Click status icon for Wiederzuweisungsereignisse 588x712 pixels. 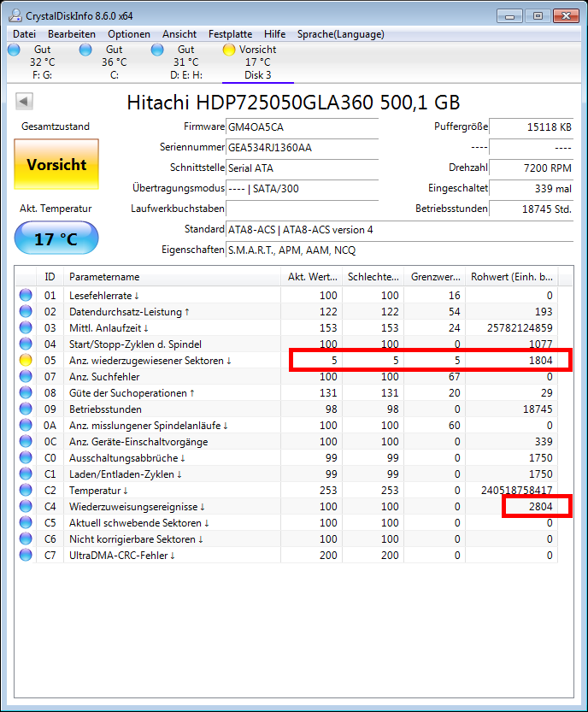point(26,506)
